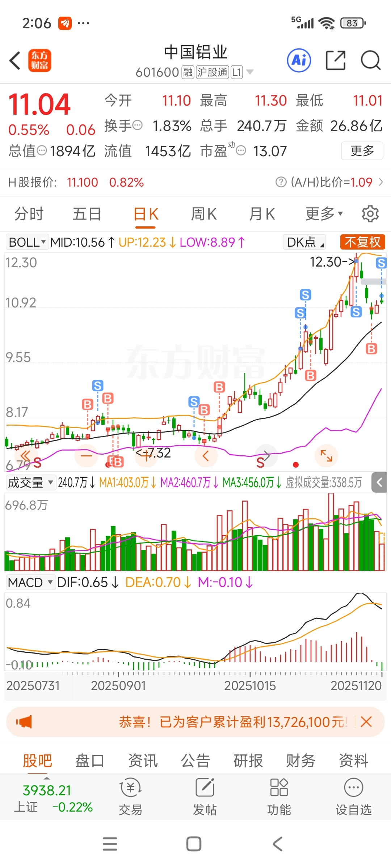Tap the minus zoom-out chart control
Screen dimensions: 391x868
tap(86, 456)
